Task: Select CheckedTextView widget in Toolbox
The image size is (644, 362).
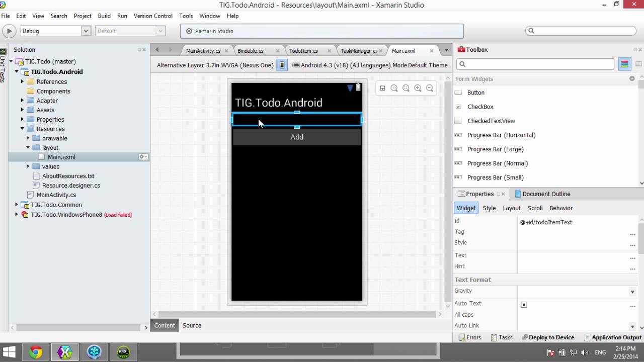Action: 491,121
